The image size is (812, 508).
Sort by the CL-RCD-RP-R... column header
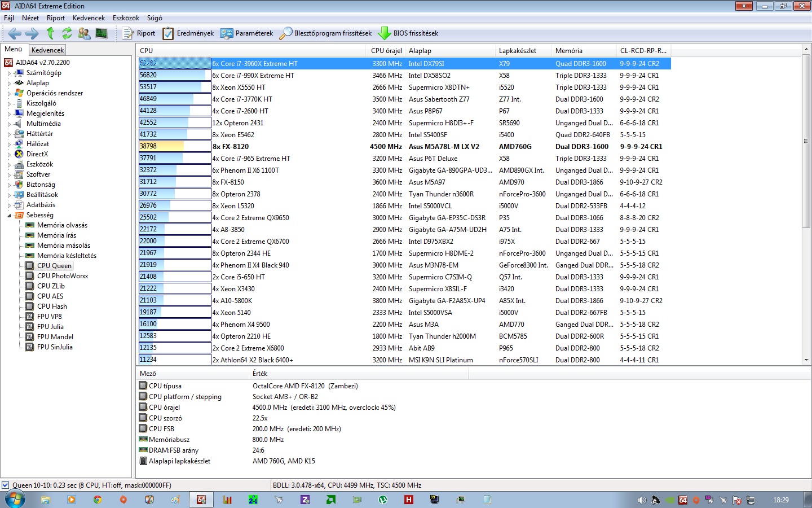[x=644, y=50]
